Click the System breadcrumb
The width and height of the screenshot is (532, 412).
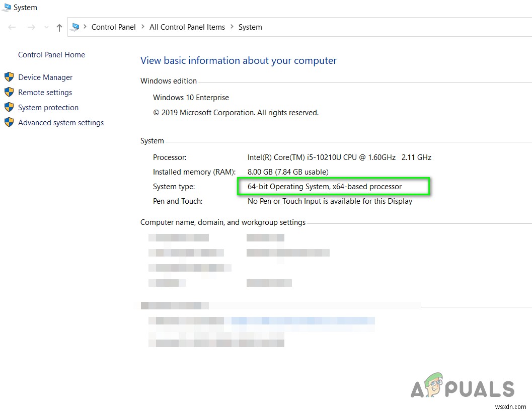(250, 27)
